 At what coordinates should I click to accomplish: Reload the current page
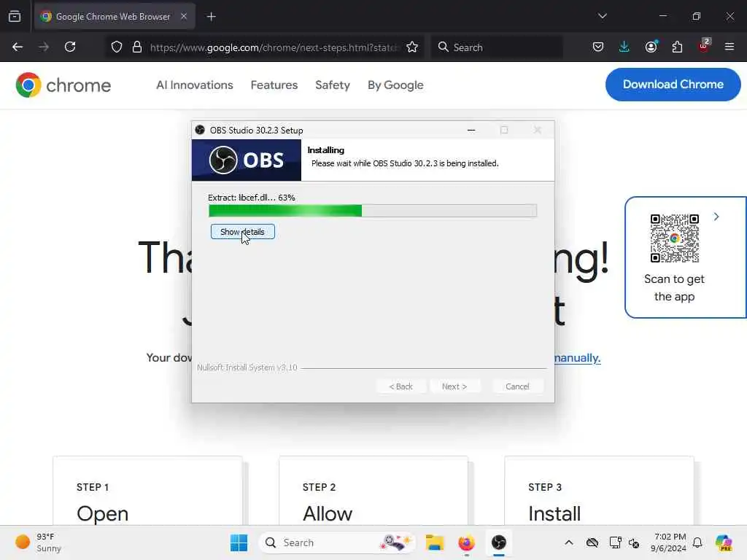[70, 47]
